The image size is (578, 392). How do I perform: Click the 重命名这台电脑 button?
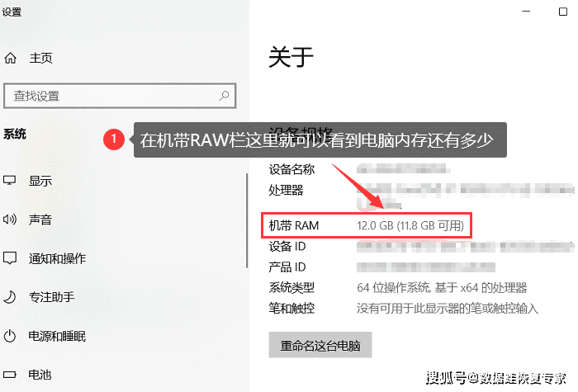pyautogui.click(x=320, y=346)
